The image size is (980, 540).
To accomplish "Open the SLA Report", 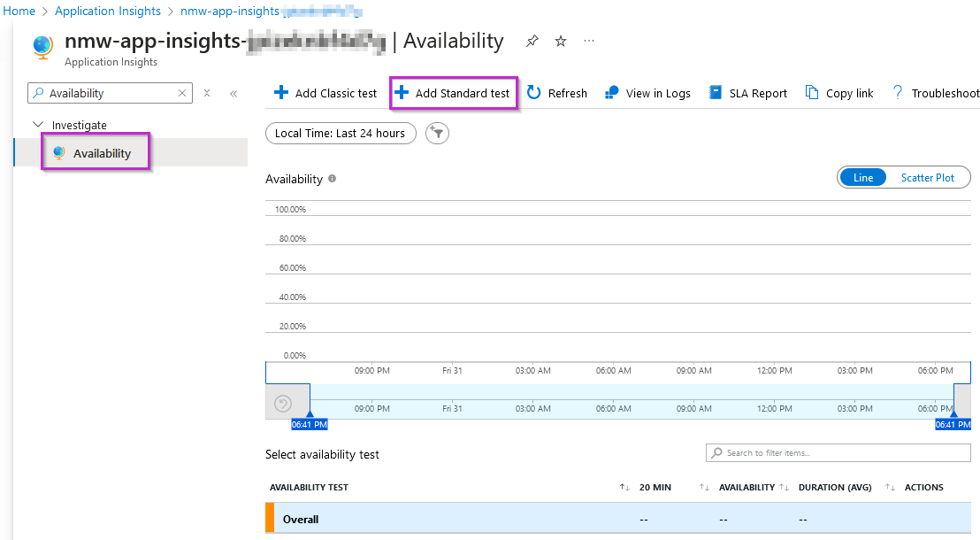I will click(x=747, y=93).
